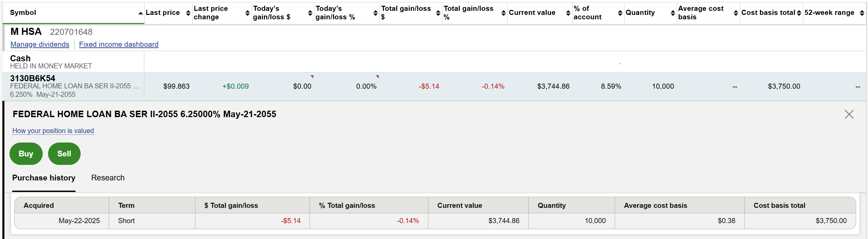Toggle Symbol column ascending sort arrow

140,13
